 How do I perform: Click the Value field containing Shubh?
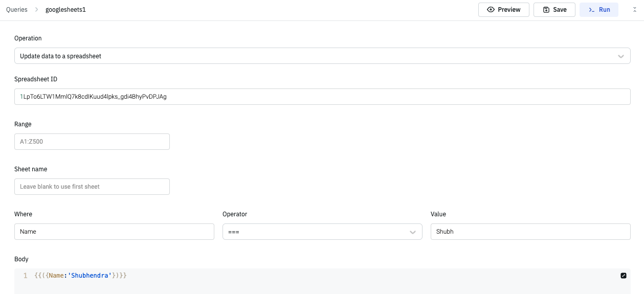pos(530,232)
